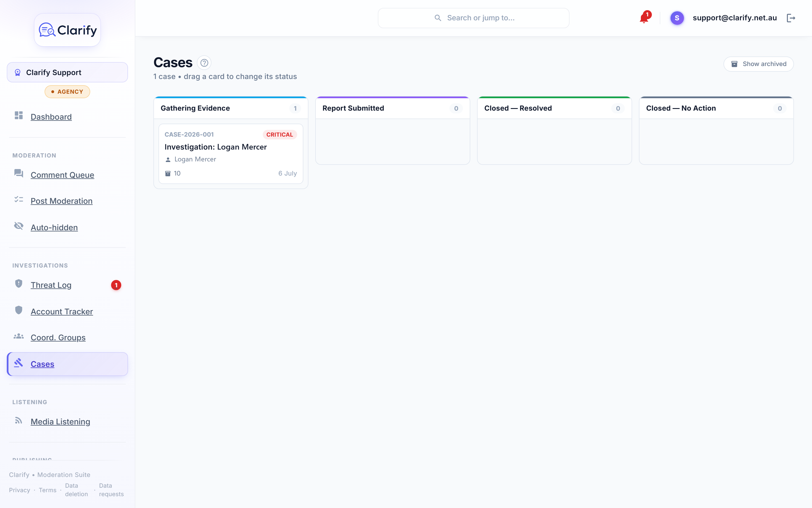Click the Closed — Resolved column header
This screenshot has width=812, height=508.
point(554,108)
